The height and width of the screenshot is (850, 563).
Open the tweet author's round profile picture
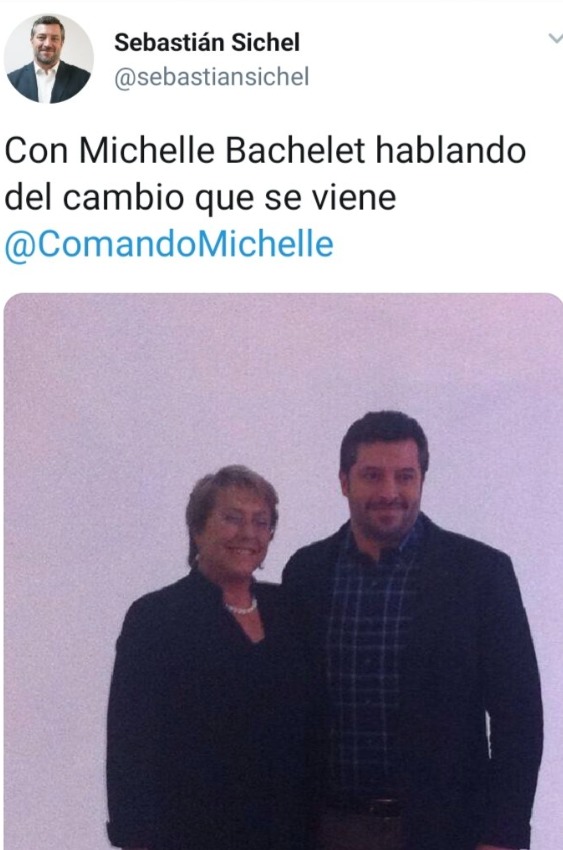coord(48,59)
